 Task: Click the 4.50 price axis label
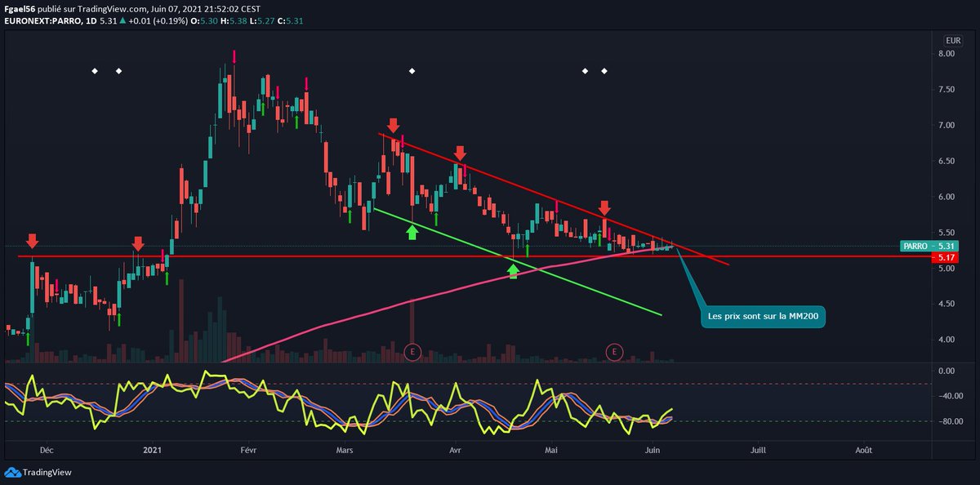tap(947, 304)
